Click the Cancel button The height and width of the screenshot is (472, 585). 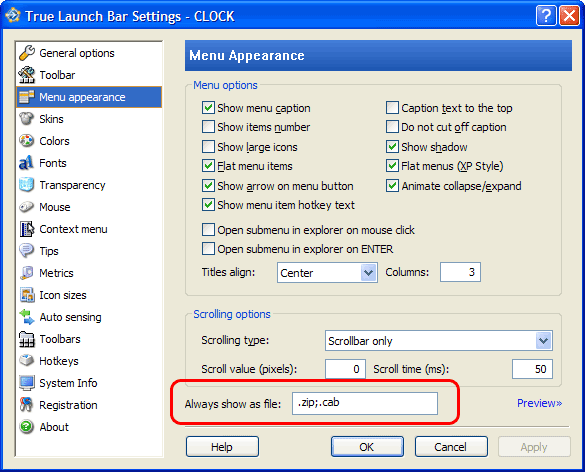(451, 447)
